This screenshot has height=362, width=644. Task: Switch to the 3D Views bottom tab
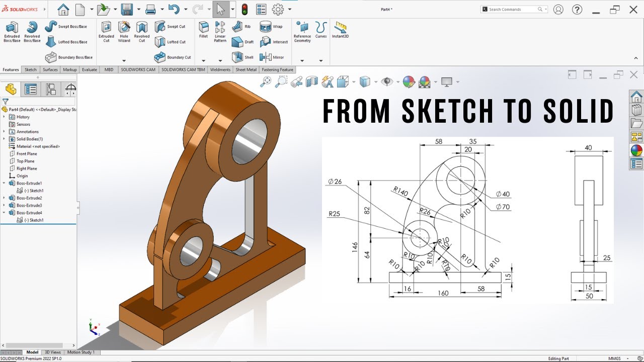point(53,352)
